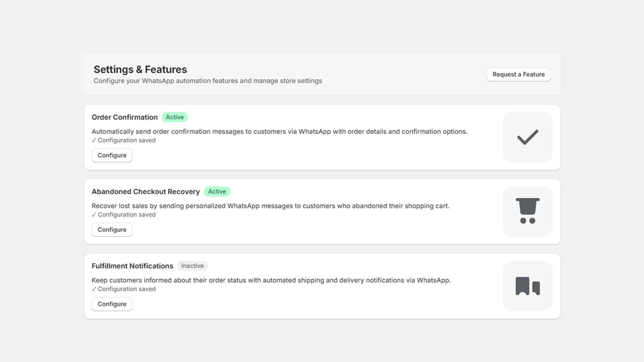Click the Fulfillment Notifications card title
The width and height of the screenshot is (644, 362).
pos(132,266)
